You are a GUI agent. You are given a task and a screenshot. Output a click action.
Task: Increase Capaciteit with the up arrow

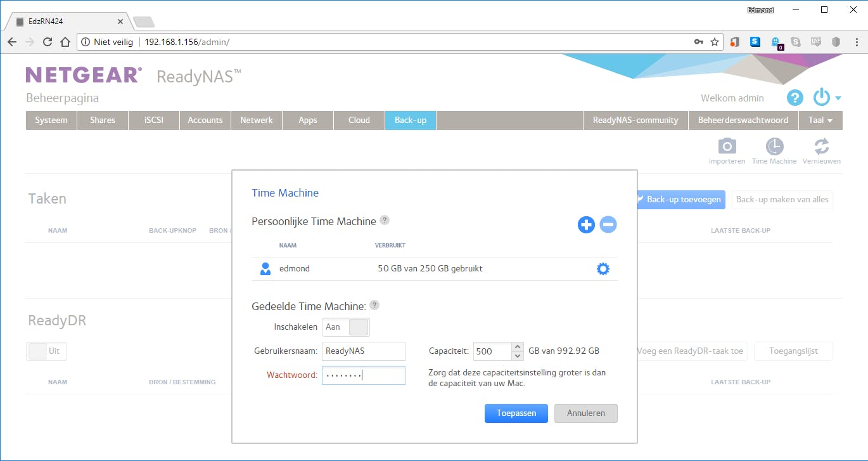tap(518, 347)
